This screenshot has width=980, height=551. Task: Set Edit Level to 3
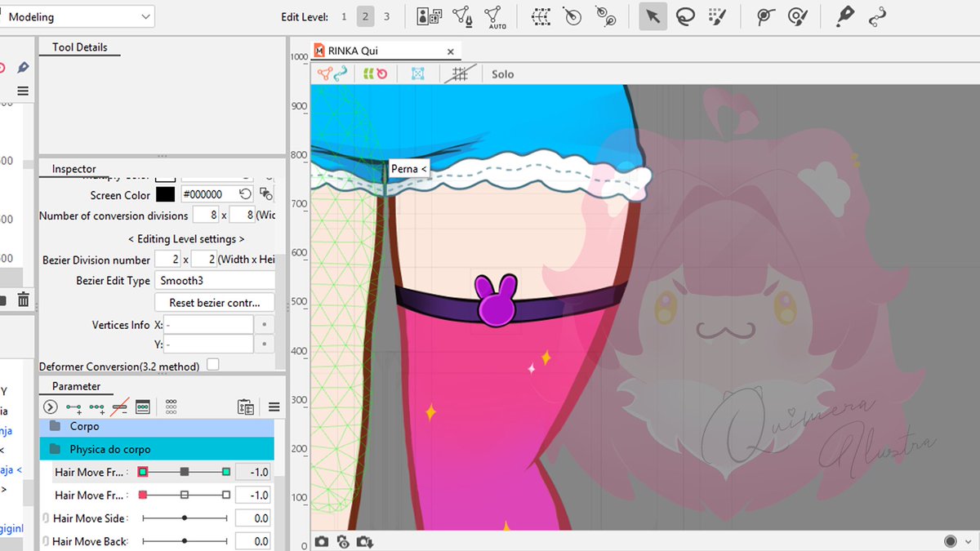coord(386,16)
